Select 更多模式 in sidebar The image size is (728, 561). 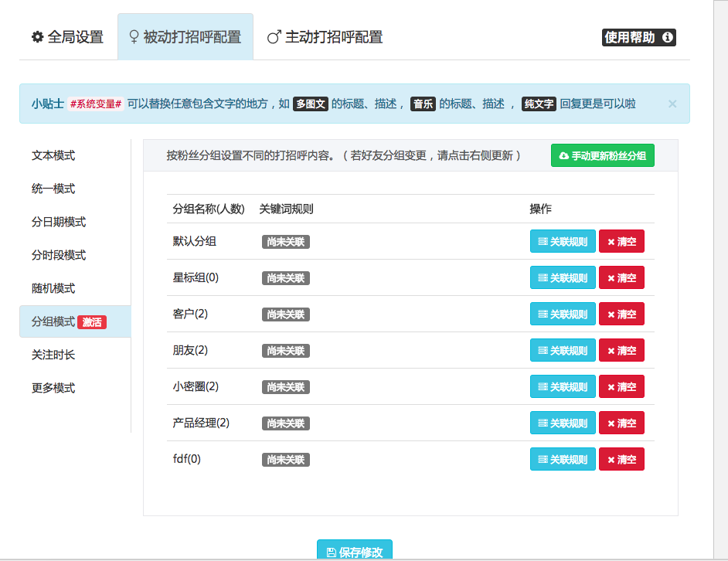pyautogui.click(x=75, y=388)
